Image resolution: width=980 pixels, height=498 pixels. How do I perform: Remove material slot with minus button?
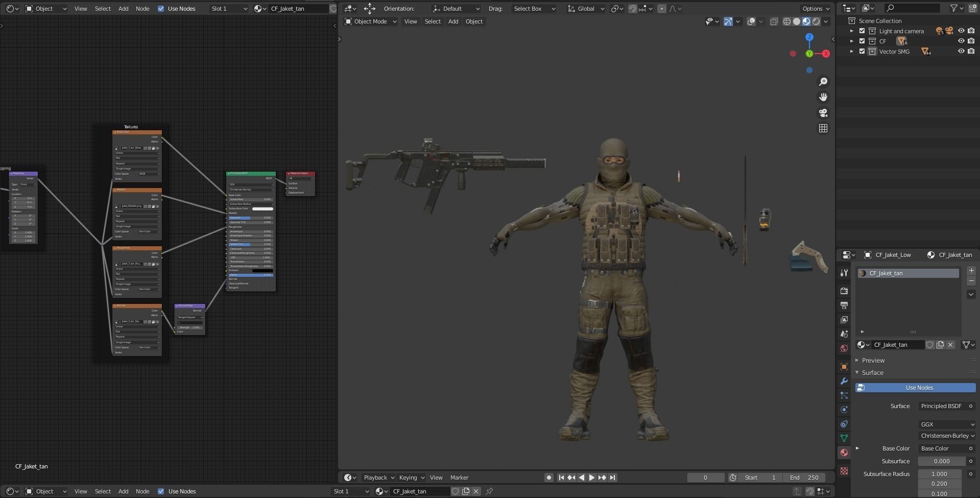point(971,281)
